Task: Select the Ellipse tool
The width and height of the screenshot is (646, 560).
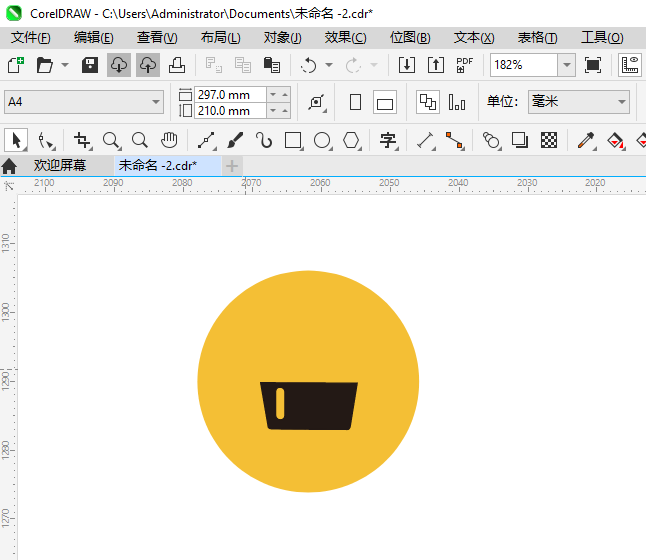Action: pos(322,140)
